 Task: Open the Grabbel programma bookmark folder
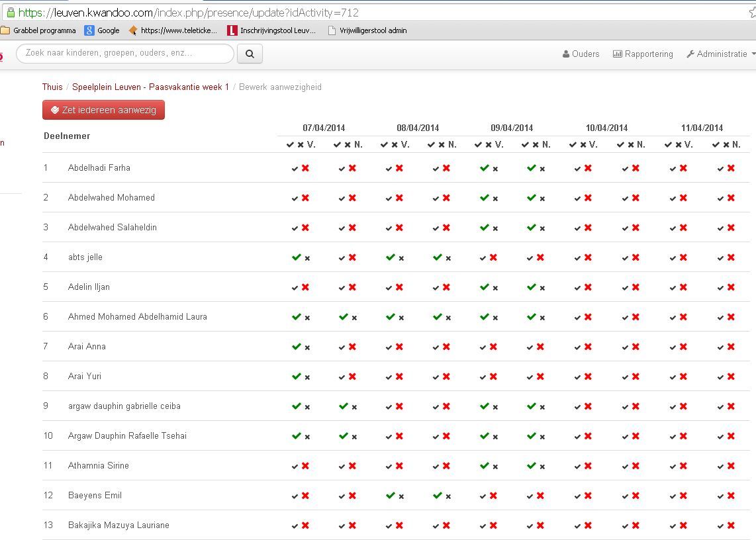[38, 30]
